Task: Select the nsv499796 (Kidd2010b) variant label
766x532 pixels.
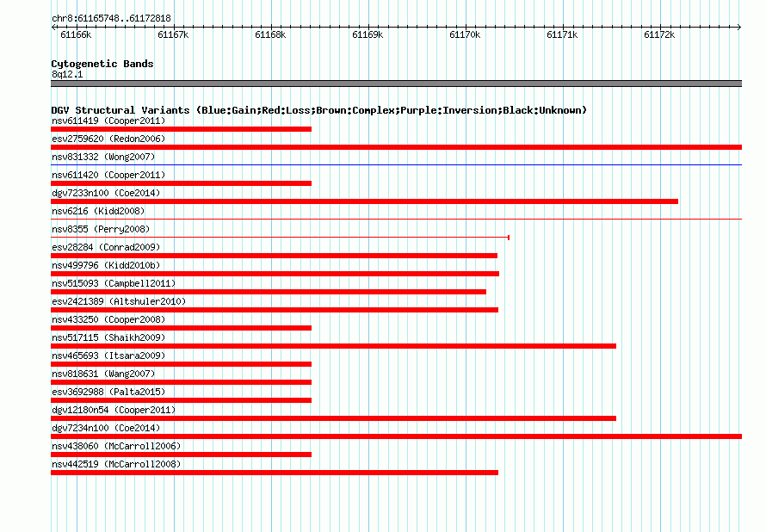Action: point(106,265)
